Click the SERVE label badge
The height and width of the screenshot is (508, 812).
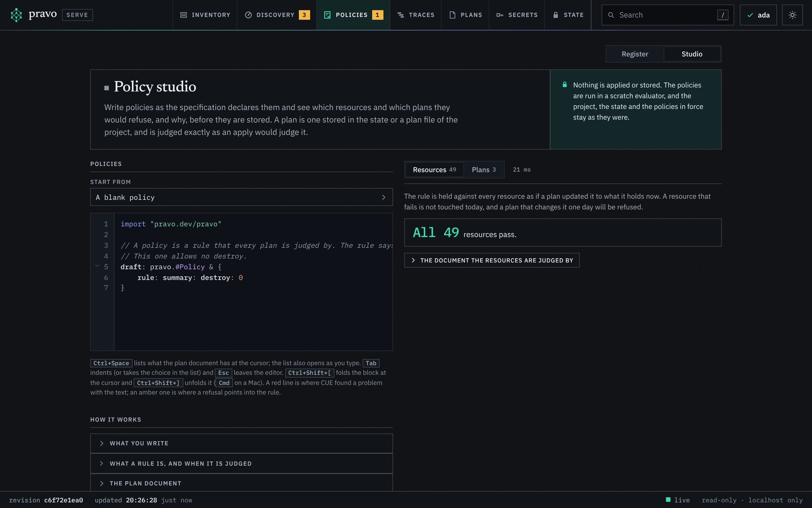click(x=77, y=15)
